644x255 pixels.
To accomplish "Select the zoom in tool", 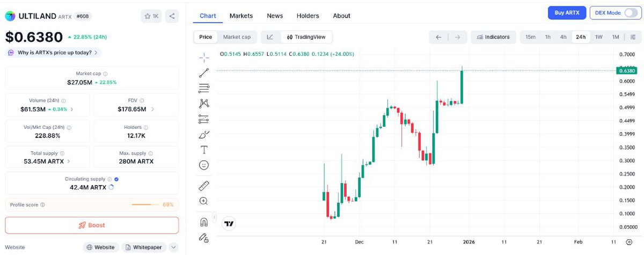I will pos(204,201).
